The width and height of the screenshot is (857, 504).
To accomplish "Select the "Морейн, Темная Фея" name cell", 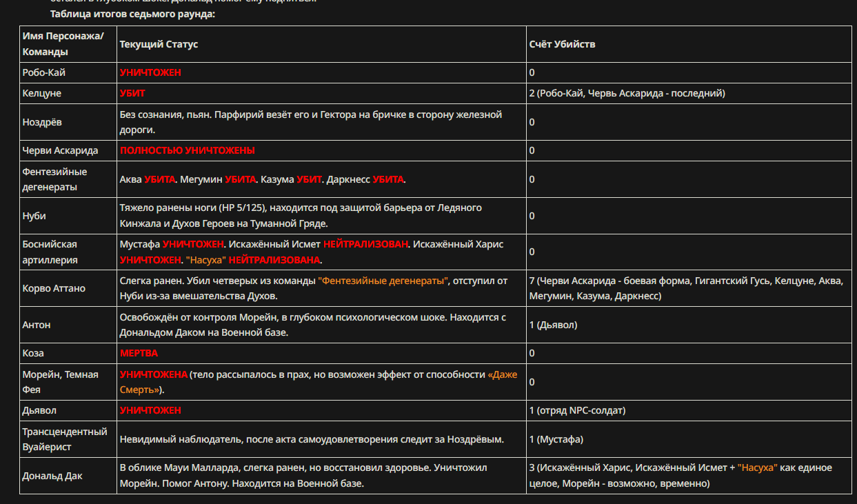I will tap(68, 382).
